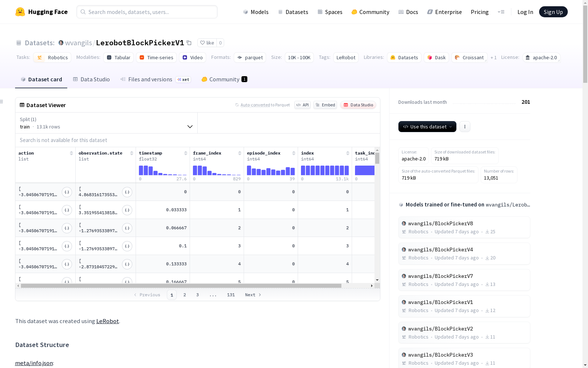The width and height of the screenshot is (588, 368).
Task: Click the table's vertical scrollbar thumb
Action: point(377,158)
